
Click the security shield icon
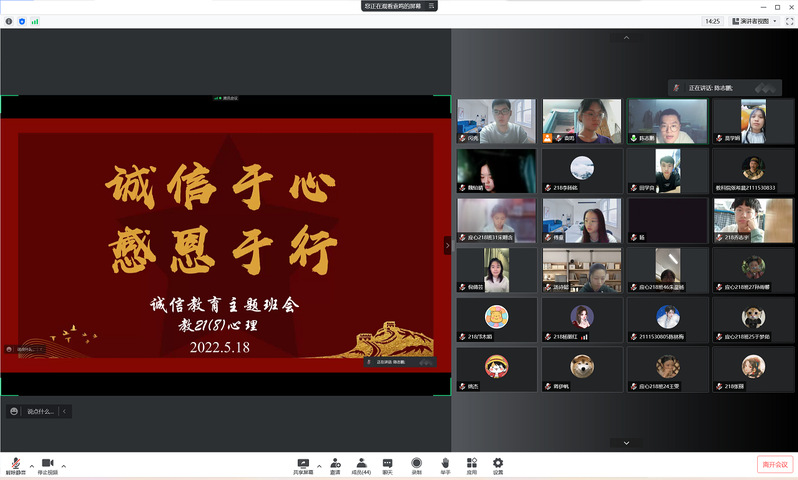pyautogui.click(x=22, y=20)
